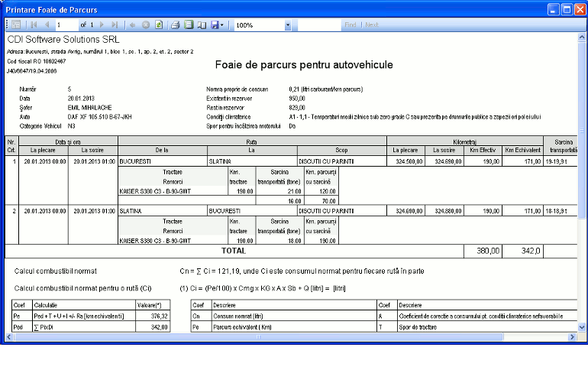
Task: Click horizontal scrollbar left arrow
Action: (x=9, y=337)
